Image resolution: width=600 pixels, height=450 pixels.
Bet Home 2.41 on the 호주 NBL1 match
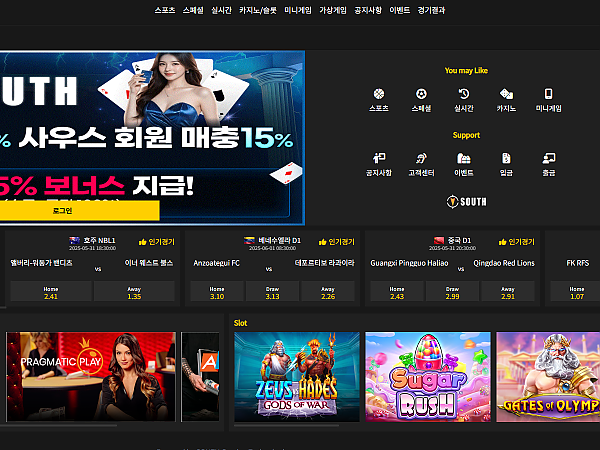(51, 292)
